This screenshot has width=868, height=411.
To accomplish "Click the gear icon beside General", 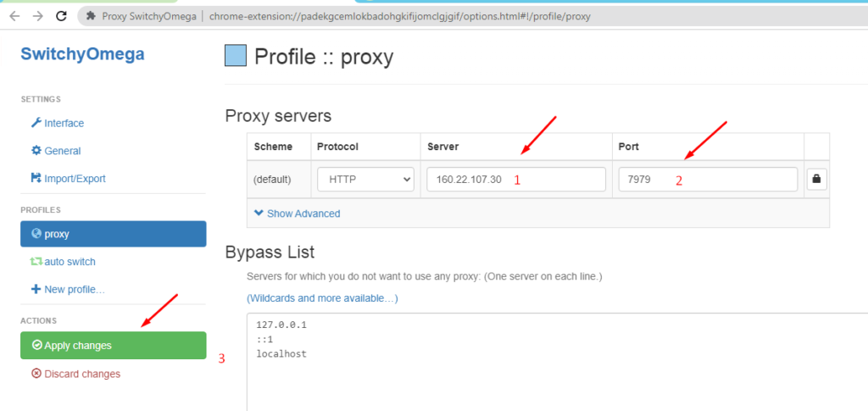I will coord(36,151).
